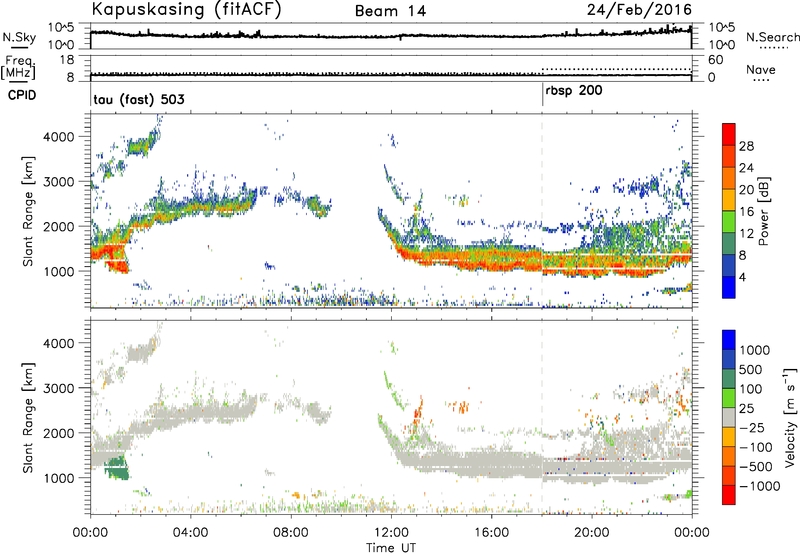Select the Power [dB] colorbar label
This screenshot has height=554, width=800.
pyautogui.click(x=763, y=211)
